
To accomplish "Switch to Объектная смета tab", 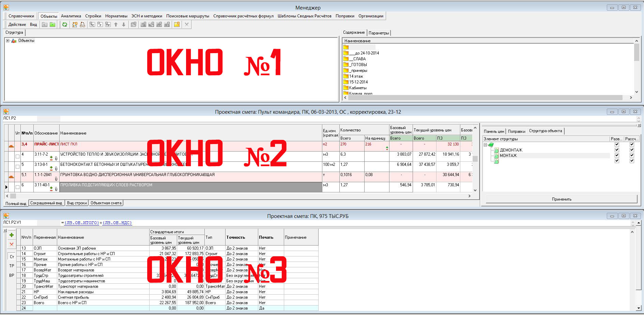I will point(106,203).
